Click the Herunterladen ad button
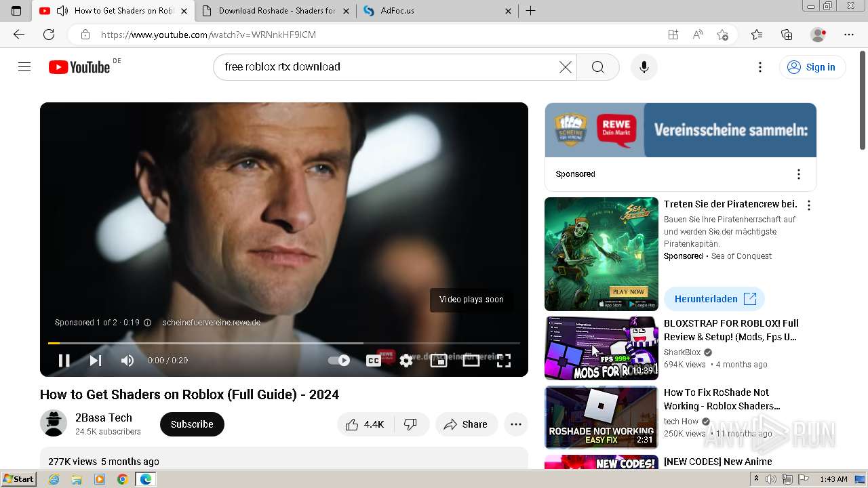 point(715,299)
